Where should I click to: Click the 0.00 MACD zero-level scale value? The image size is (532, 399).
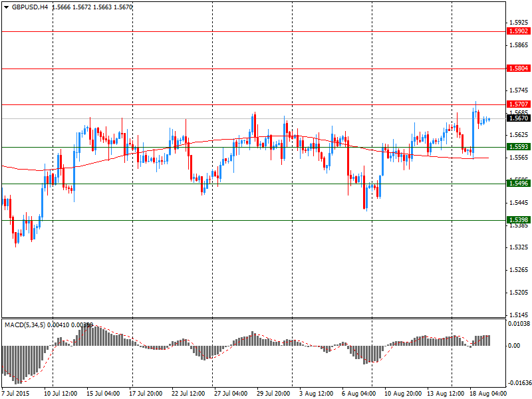514,346
